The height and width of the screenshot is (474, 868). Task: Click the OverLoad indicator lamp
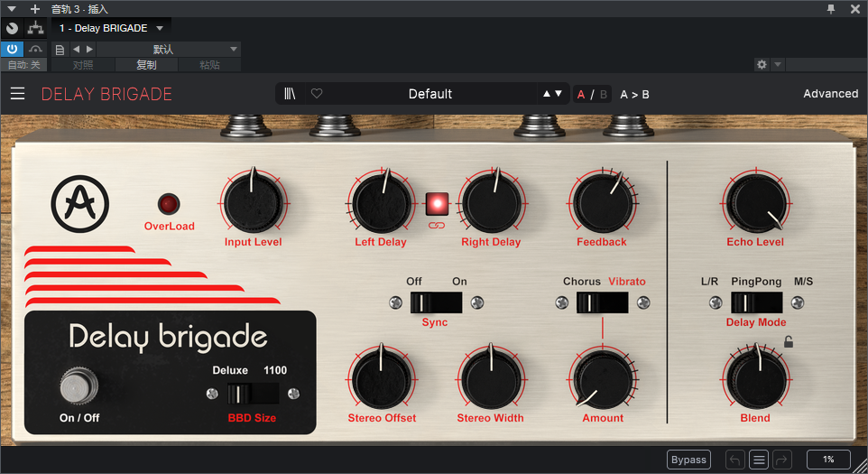click(169, 204)
